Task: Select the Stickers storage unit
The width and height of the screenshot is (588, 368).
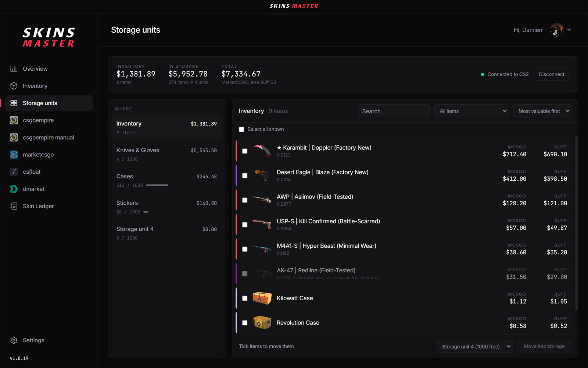Action: click(166, 207)
